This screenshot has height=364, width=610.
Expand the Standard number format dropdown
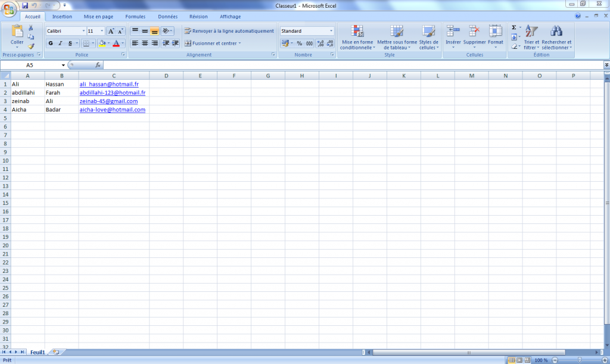[331, 31]
